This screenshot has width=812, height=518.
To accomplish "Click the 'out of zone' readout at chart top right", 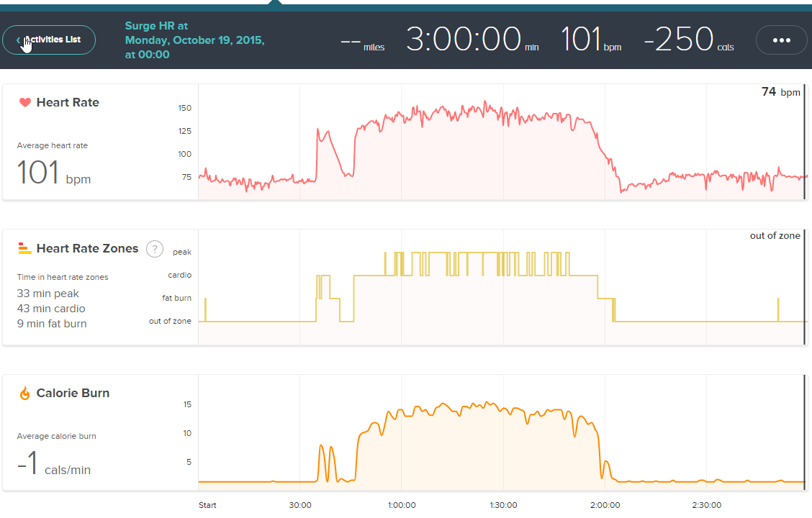I will (775, 235).
